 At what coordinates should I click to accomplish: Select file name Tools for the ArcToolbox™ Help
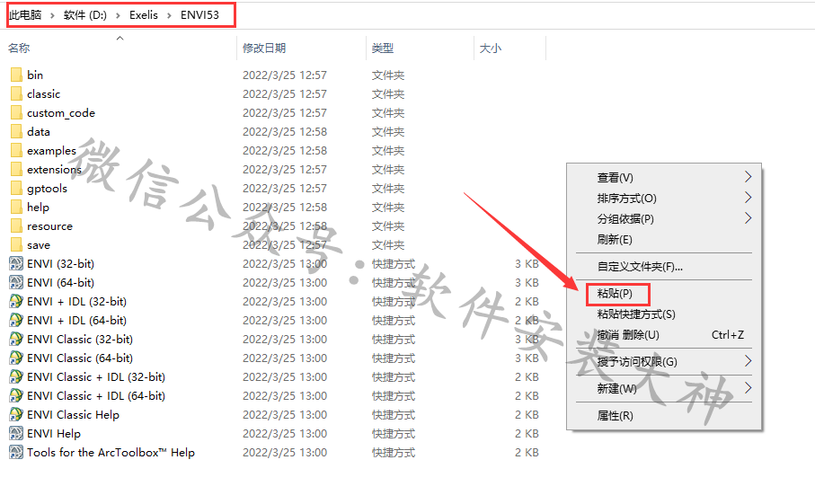pyautogui.click(x=111, y=453)
